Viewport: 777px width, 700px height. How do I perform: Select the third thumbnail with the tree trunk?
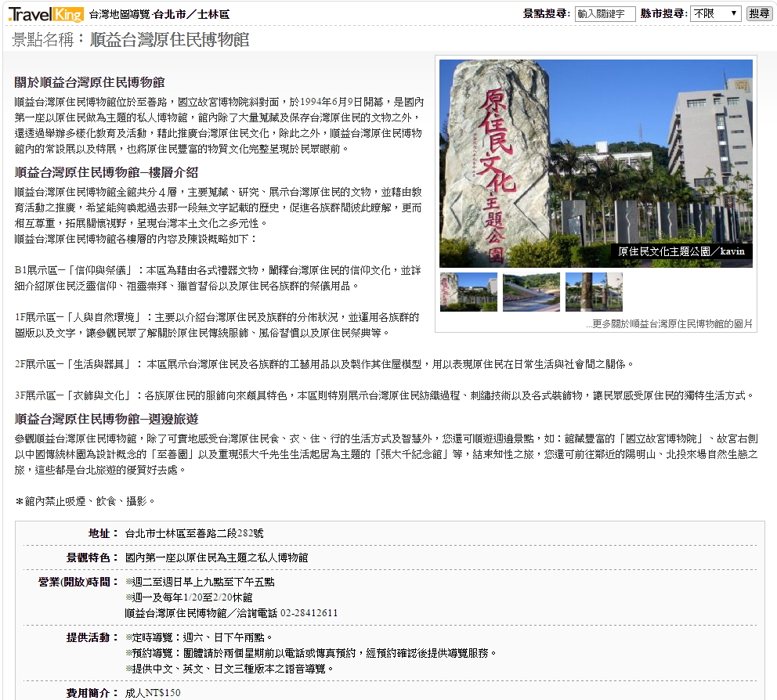[594, 292]
